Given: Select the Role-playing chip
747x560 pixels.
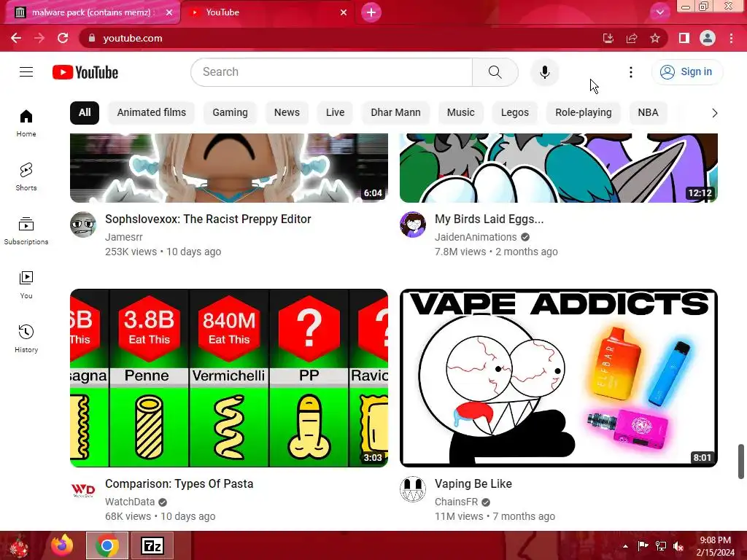Looking at the screenshot, I should pos(584,113).
